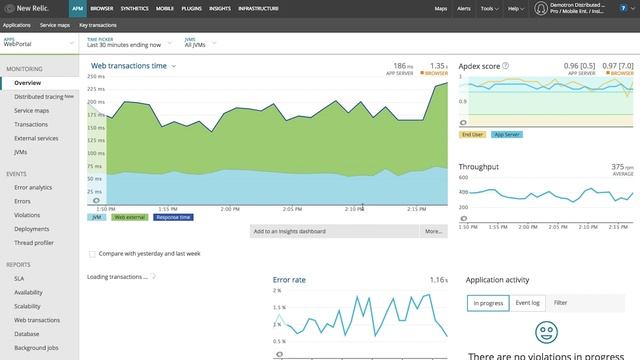Open the Maps link

click(x=440, y=9)
